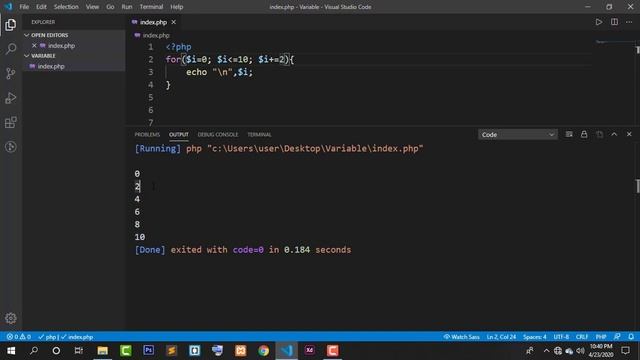Click line number 3 in the gutter
Image resolution: width=640 pixels, height=360 pixels.
pos(151,72)
